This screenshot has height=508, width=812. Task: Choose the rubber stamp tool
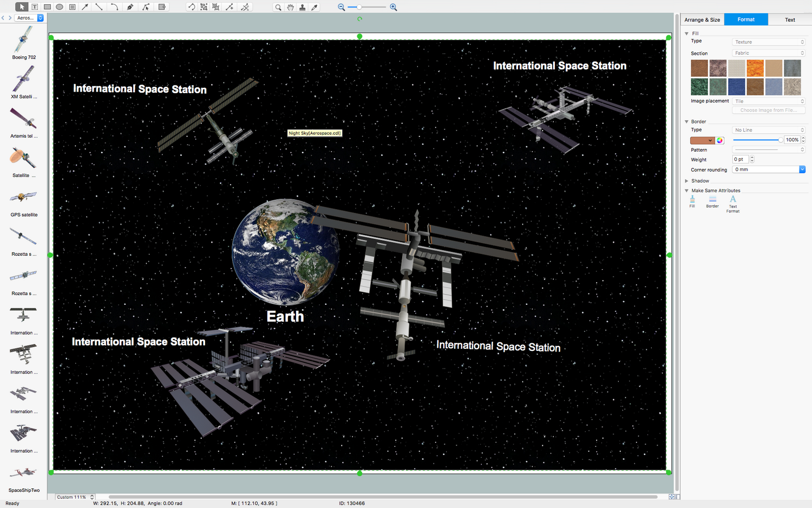point(302,7)
